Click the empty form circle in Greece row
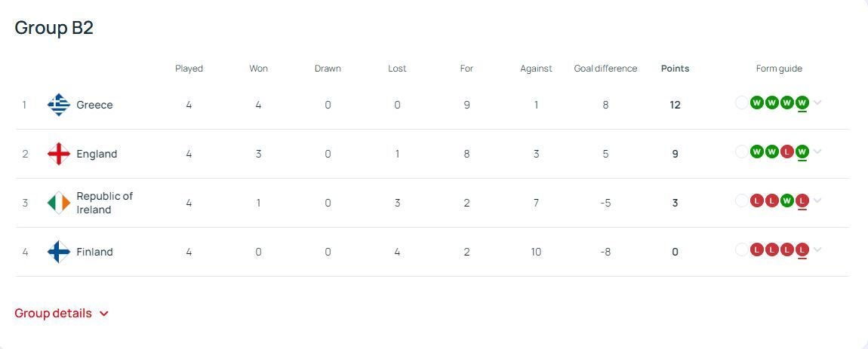 742,103
